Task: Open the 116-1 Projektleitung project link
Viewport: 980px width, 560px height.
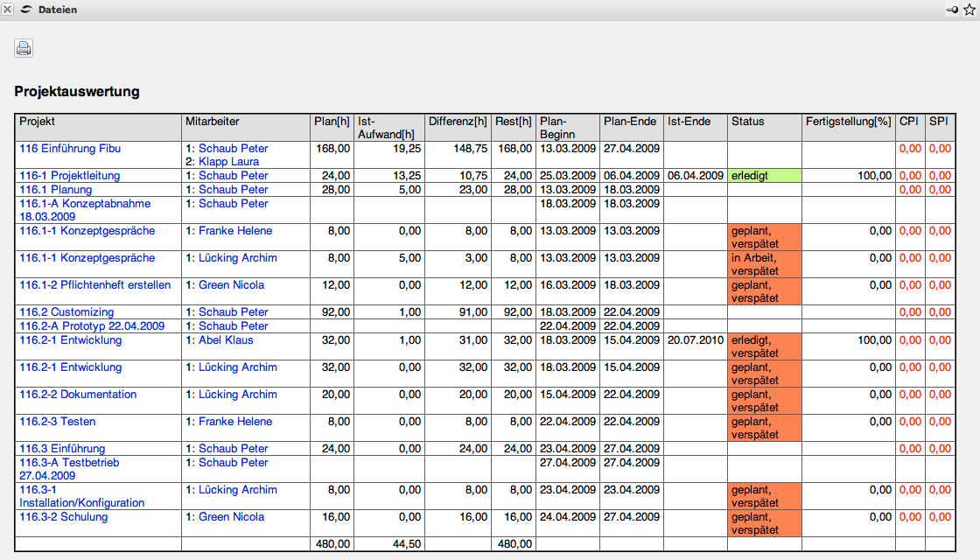Action: click(69, 176)
